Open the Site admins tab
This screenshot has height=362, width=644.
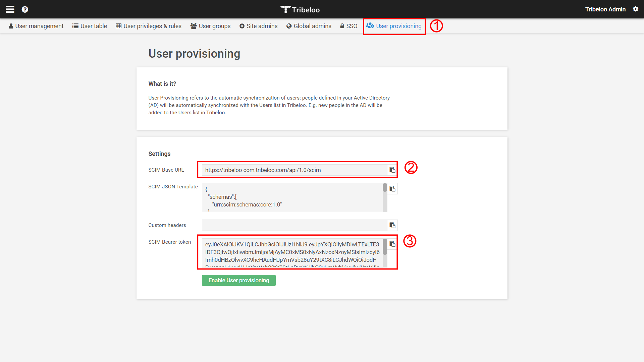[x=258, y=26]
